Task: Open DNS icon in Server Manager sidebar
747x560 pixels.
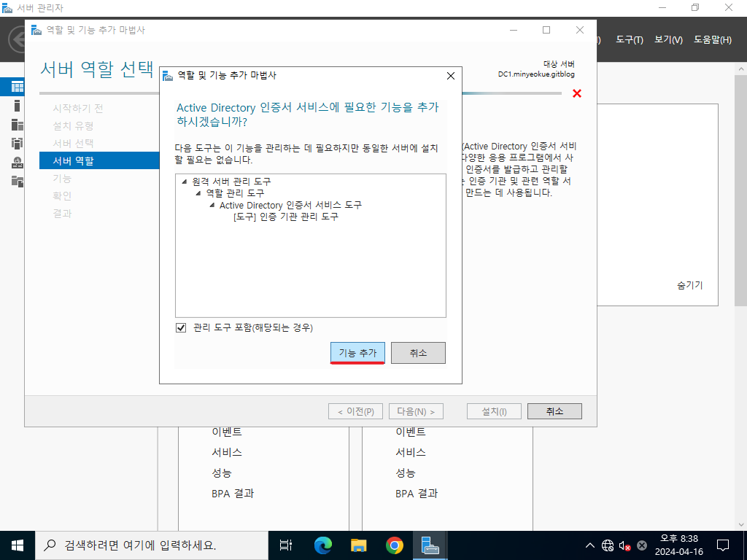Action: (x=18, y=163)
